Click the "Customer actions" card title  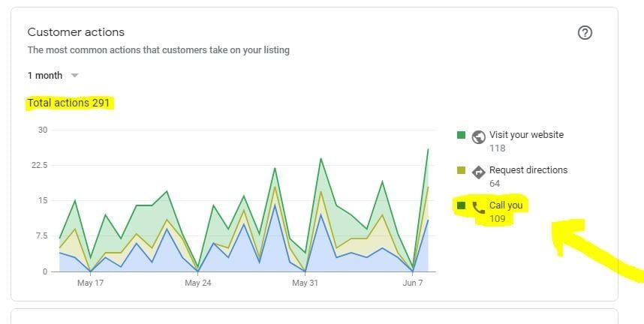[x=76, y=32]
